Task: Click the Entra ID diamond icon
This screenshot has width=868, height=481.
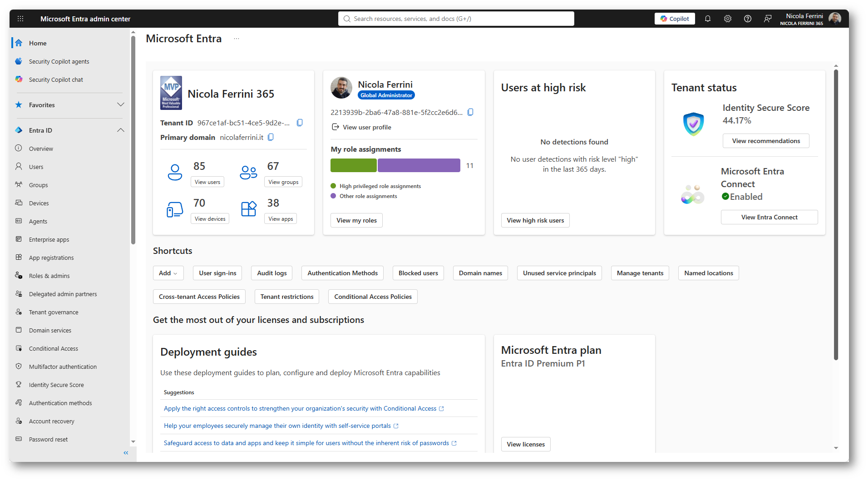Action: point(19,130)
